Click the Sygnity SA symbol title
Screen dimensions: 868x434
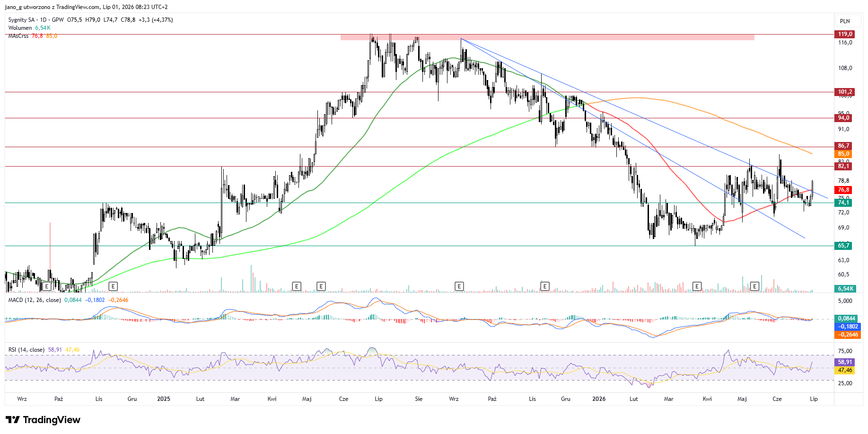point(21,20)
